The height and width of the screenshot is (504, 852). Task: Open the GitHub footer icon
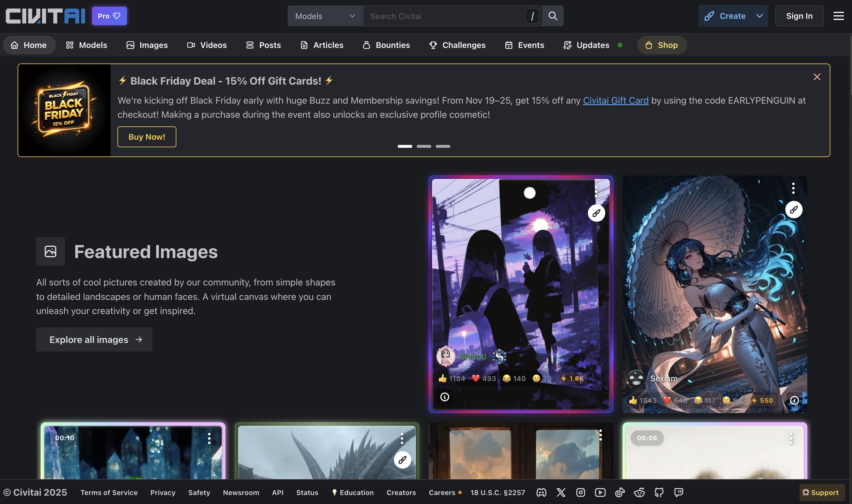click(659, 492)
